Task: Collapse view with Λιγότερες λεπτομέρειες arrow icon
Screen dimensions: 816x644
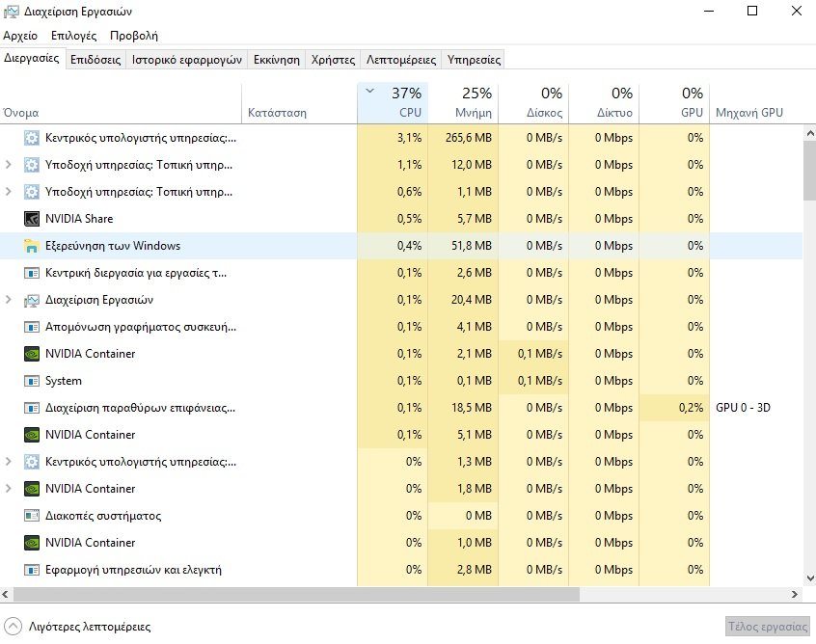Action: (x=13, y=627)
